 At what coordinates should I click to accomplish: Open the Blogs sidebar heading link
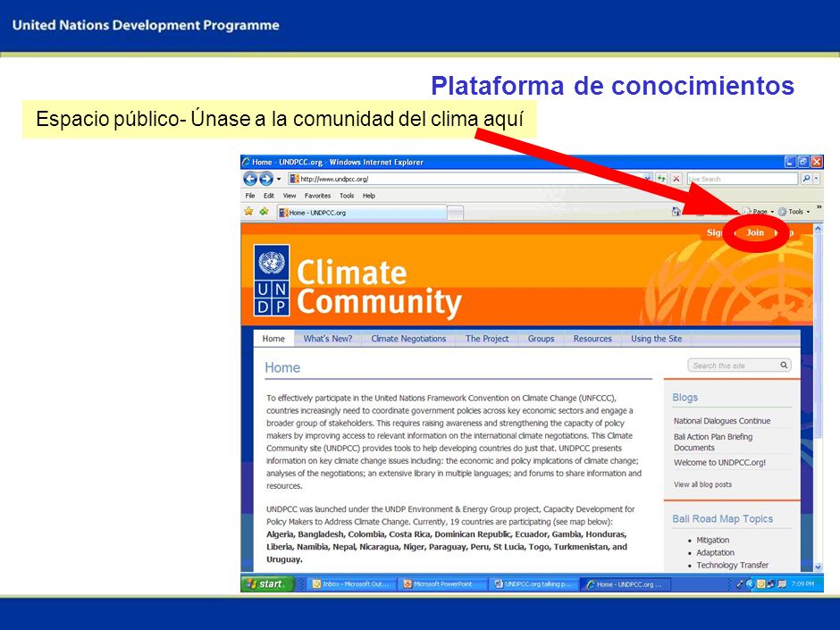(685, 398)
